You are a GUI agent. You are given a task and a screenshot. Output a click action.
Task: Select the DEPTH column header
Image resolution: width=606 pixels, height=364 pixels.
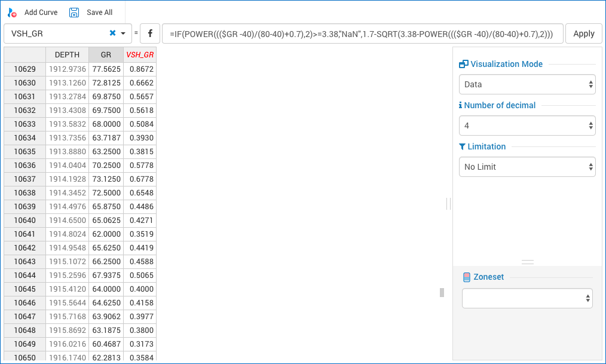(67, 55)
